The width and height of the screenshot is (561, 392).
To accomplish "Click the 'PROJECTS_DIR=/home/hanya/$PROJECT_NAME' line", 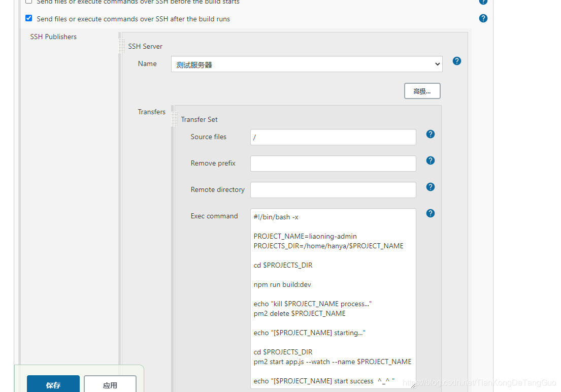I will (x=328, y=246).
